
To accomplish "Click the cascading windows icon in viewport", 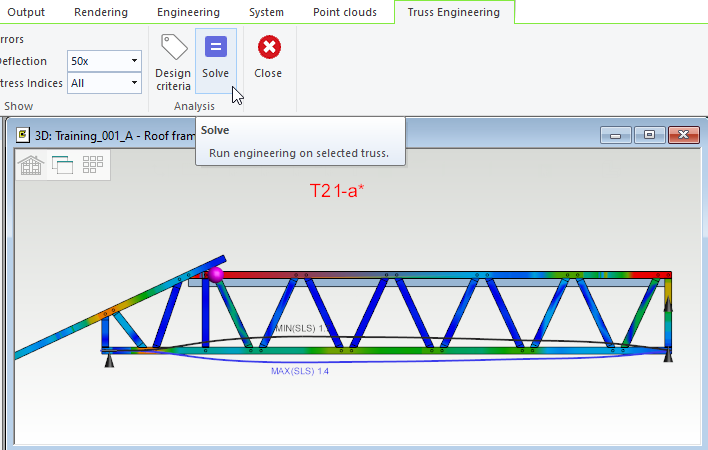I will (62, 165).
